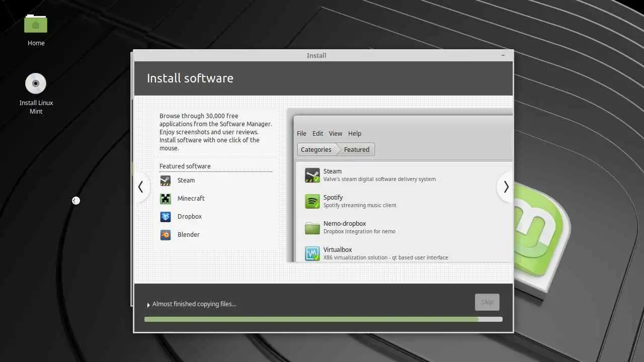Click the Minecraft creeper icon
Image resolution: width=644 pixels, height=362 pixels.
coord(166,199)
